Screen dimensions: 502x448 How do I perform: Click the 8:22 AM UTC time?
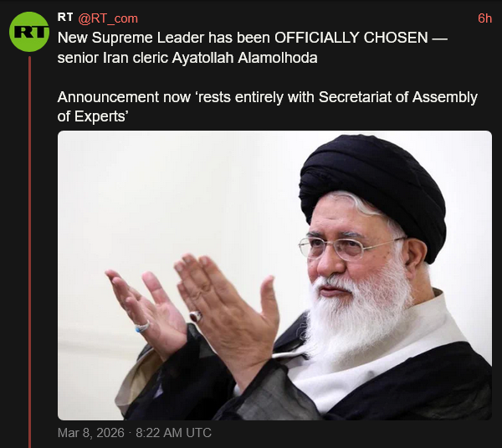tap(173, 433)
